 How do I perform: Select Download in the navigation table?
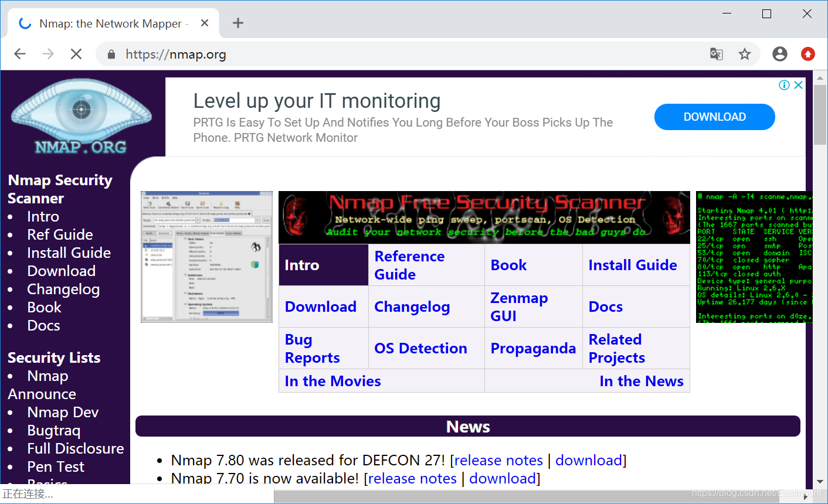[x=321, y=307]
